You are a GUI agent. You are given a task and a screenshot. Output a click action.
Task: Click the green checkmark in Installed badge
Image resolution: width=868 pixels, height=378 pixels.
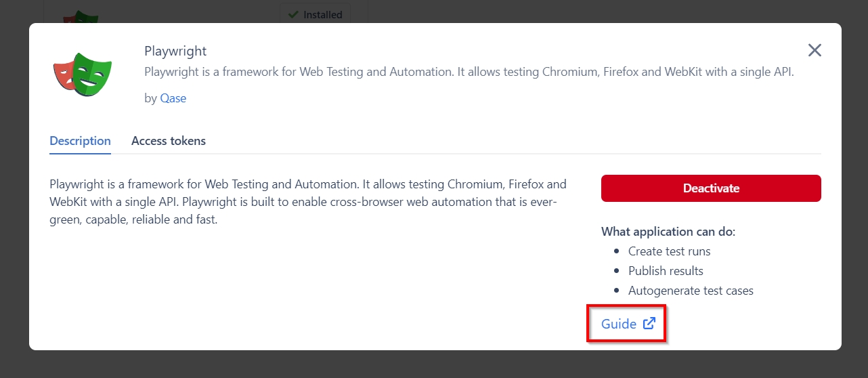click(x=293, y=14)
